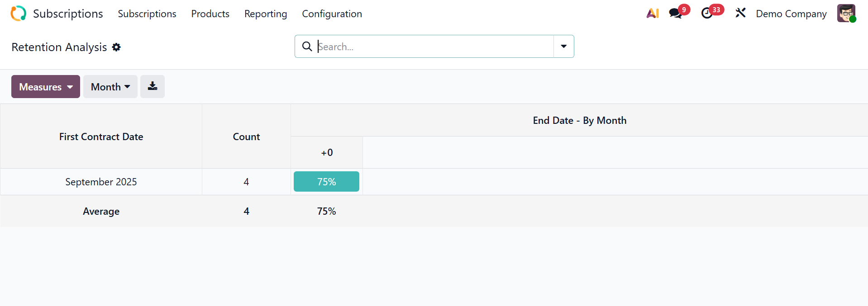Viewport: 868px width, 306px height.
Task: Switch company via Demo Company
Action: [791, 14]
